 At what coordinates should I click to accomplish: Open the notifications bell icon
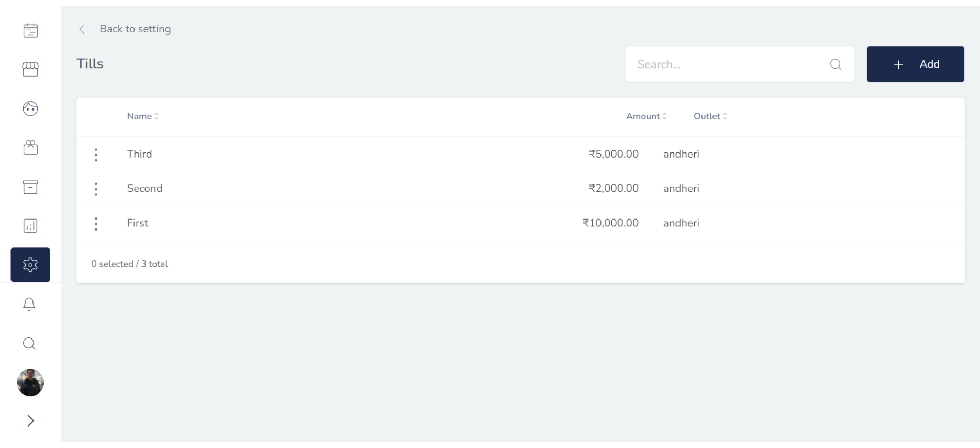tap(29, 304)
